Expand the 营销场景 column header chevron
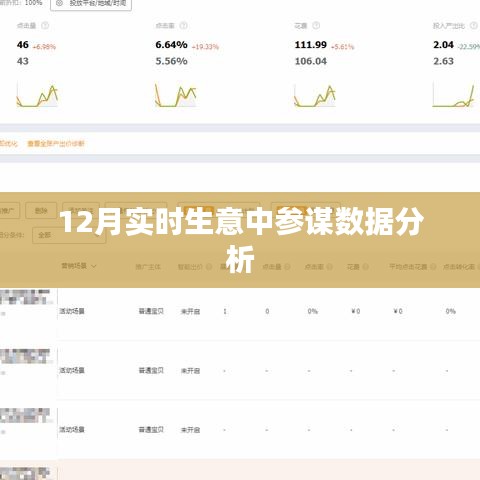This screenshot has width=480, height=480. pyautogui.click(x=94, y=266)
